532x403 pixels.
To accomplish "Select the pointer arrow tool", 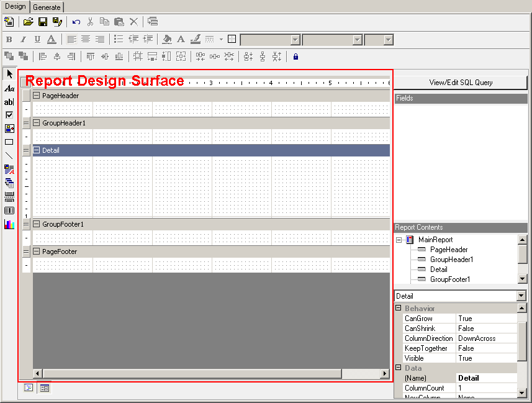I will coord(9,74).
